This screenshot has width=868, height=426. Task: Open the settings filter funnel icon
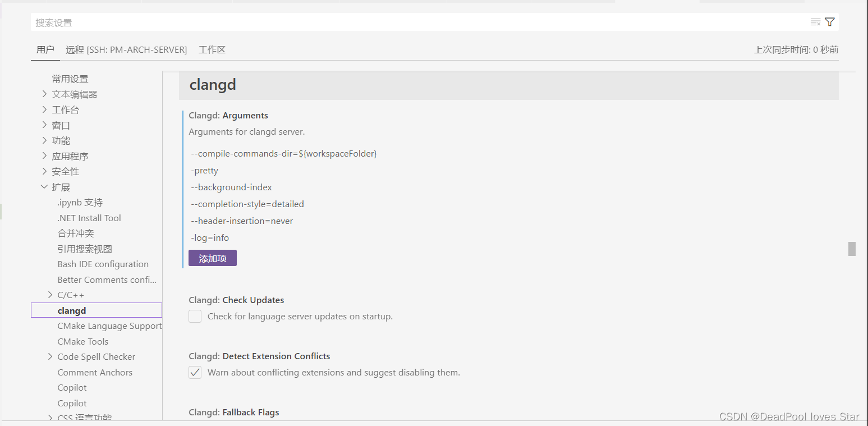[830, 22]
